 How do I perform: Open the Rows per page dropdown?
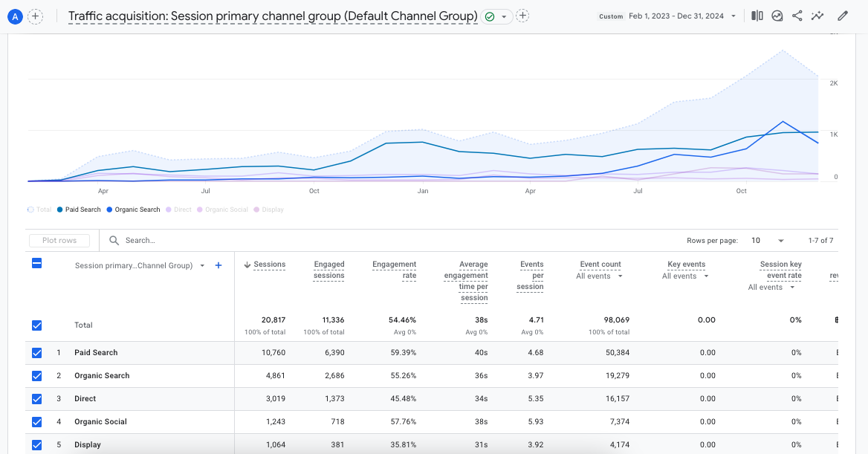coord(769,241)
